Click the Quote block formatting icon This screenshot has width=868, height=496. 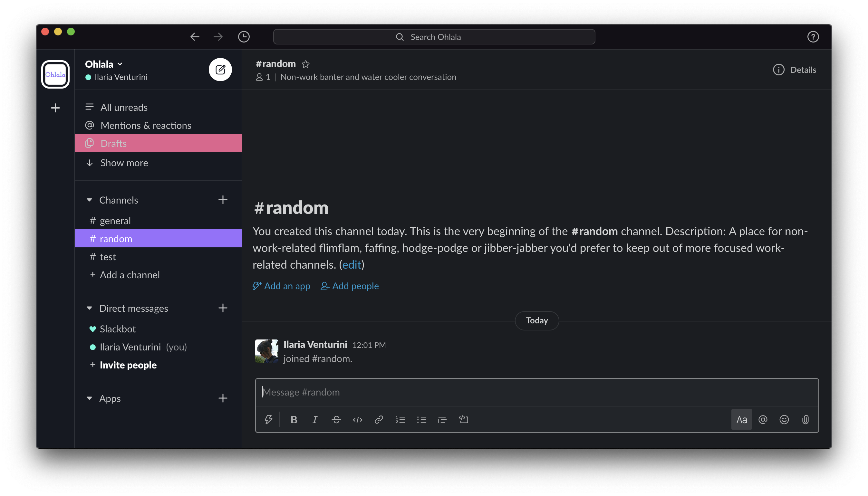pos(442,420)
